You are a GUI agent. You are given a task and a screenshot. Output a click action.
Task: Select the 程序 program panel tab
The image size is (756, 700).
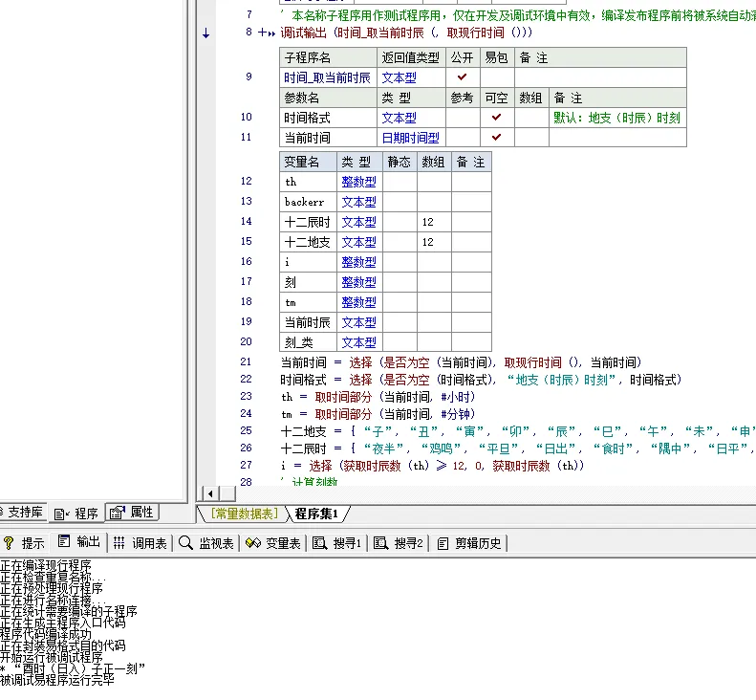pos(77,513)
